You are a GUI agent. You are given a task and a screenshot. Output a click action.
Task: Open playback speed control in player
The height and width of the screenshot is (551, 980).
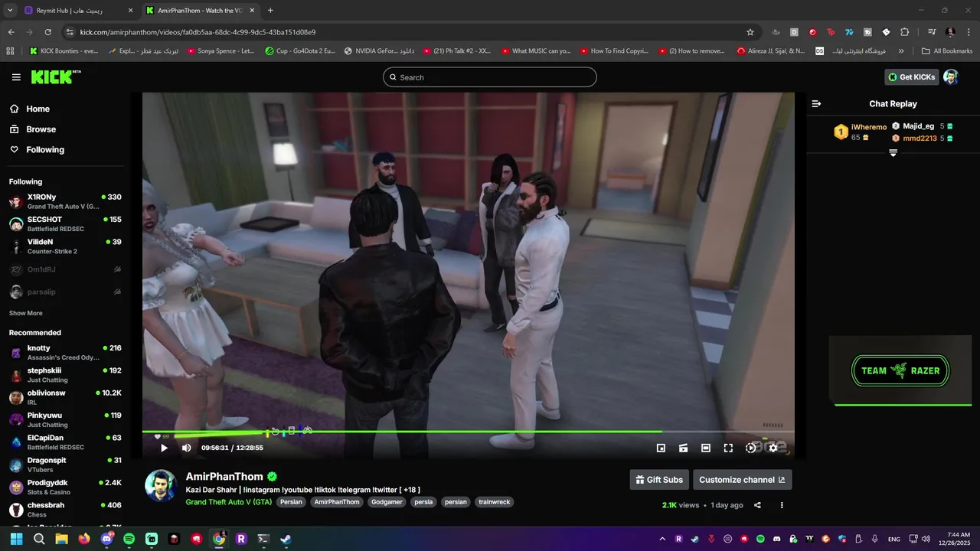[751, 448]
